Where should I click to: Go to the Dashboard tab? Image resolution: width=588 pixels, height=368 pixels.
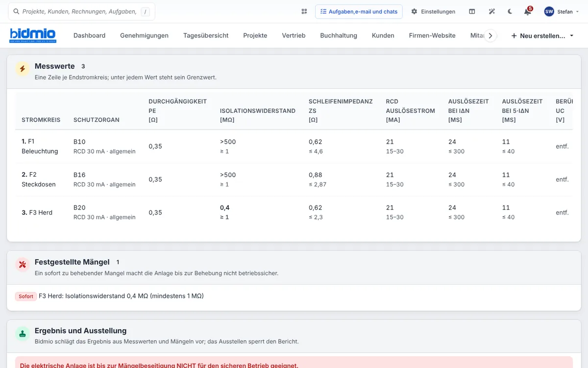pyautogui.click(x=89, y=35)
